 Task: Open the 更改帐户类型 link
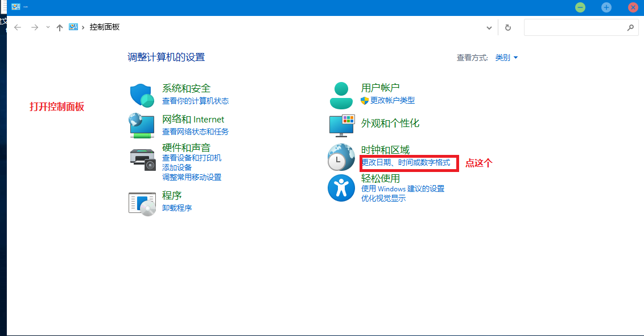[x=393, y=100]
